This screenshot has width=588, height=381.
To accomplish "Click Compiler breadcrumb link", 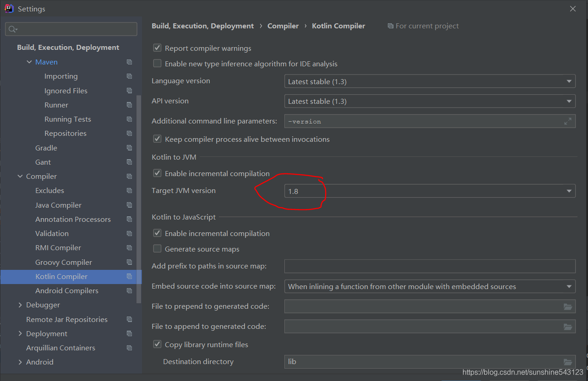I will click(283, 26).
